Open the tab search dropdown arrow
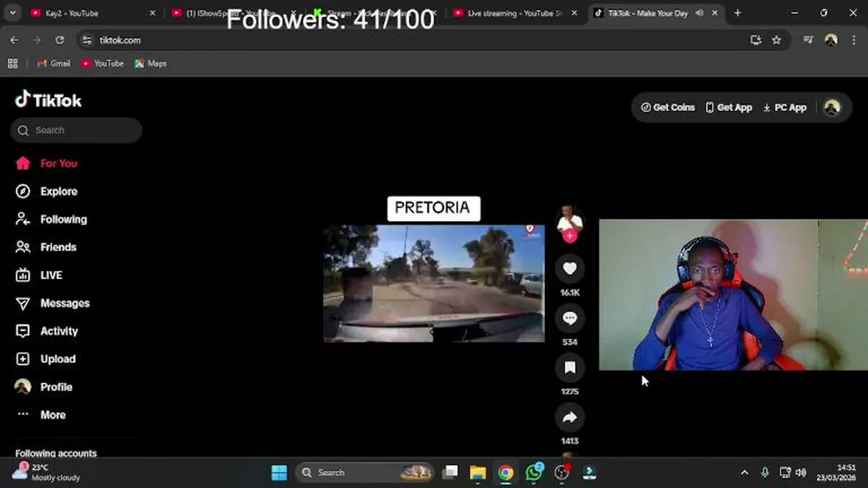The image size is (868, 488). (x=12, y=13)
